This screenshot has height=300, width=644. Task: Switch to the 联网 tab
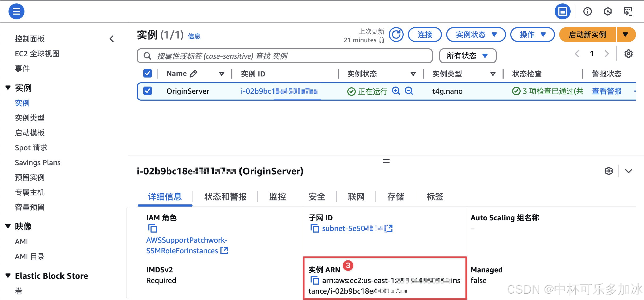pos(356,197)
